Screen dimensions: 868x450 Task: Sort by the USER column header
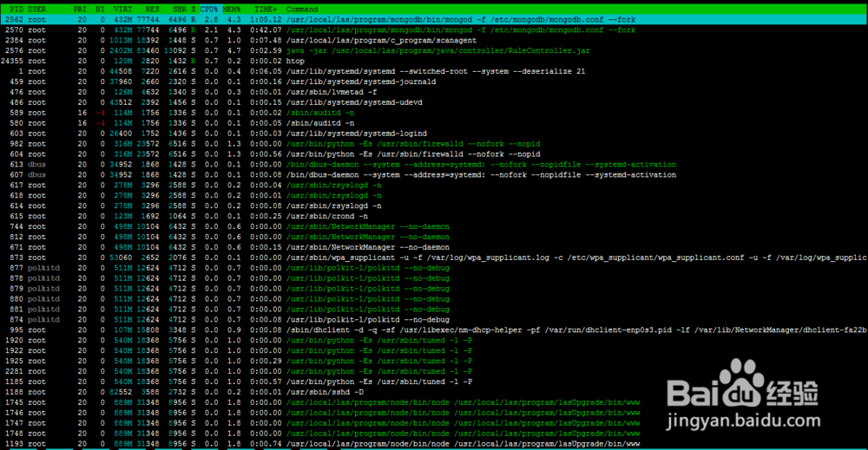pos(37,10)
